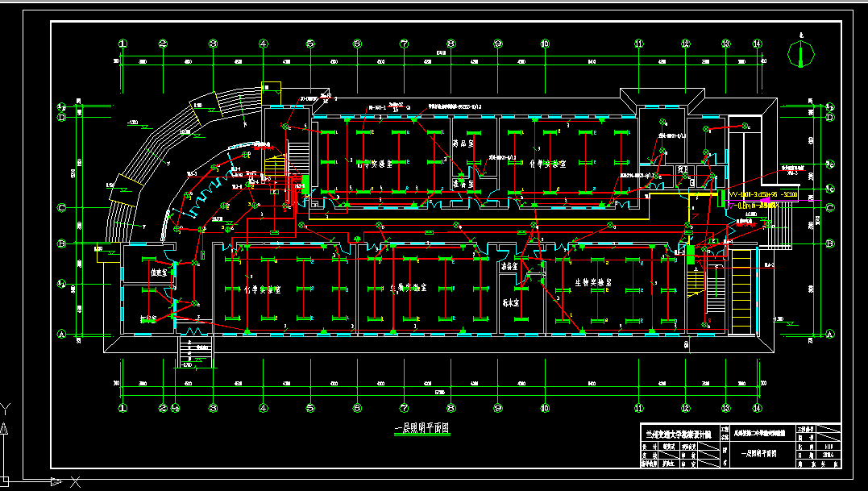Select axis bubble C on left side
Viewport: 868px width, 491px height.
[61, 207]
